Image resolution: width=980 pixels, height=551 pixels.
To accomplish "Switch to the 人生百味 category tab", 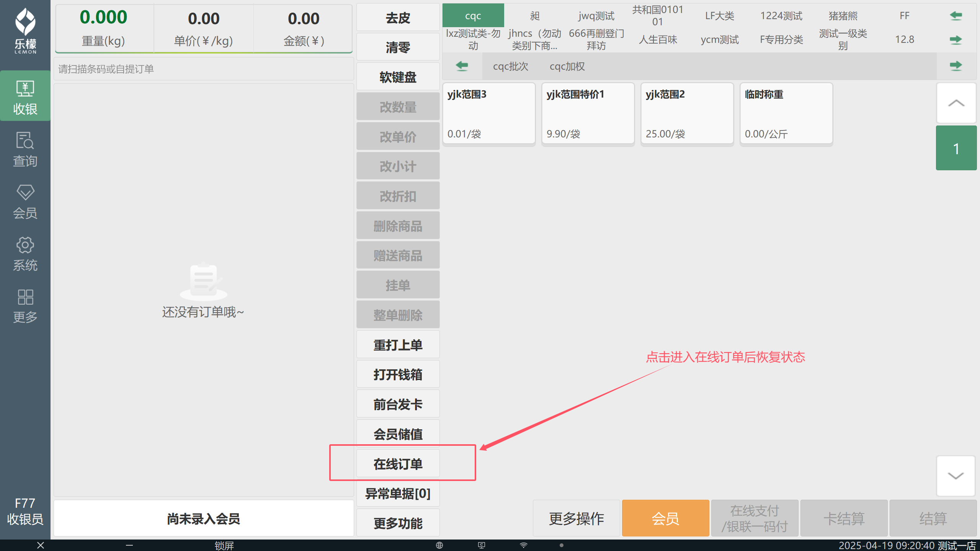I will click(x=658, y=39).
